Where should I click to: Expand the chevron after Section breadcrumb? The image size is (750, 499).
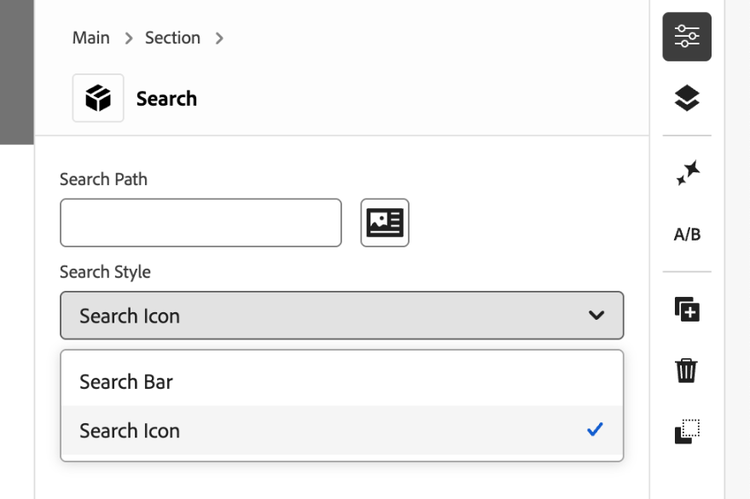(x=219, y=38)
